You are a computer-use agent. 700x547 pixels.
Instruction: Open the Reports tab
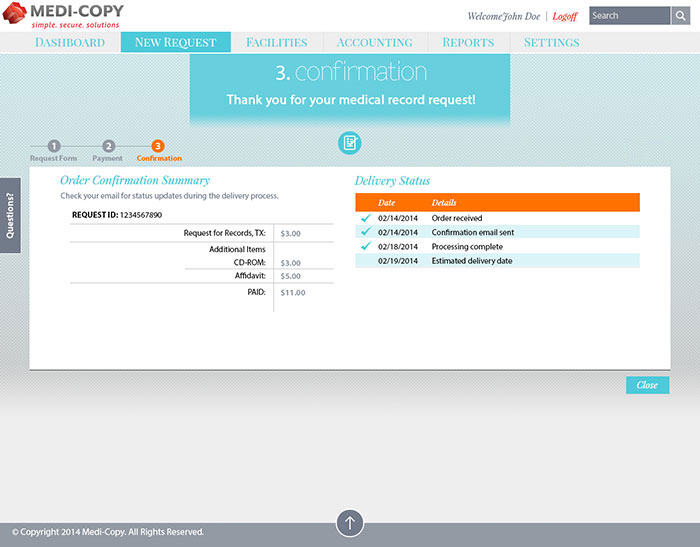click(468, 43)
